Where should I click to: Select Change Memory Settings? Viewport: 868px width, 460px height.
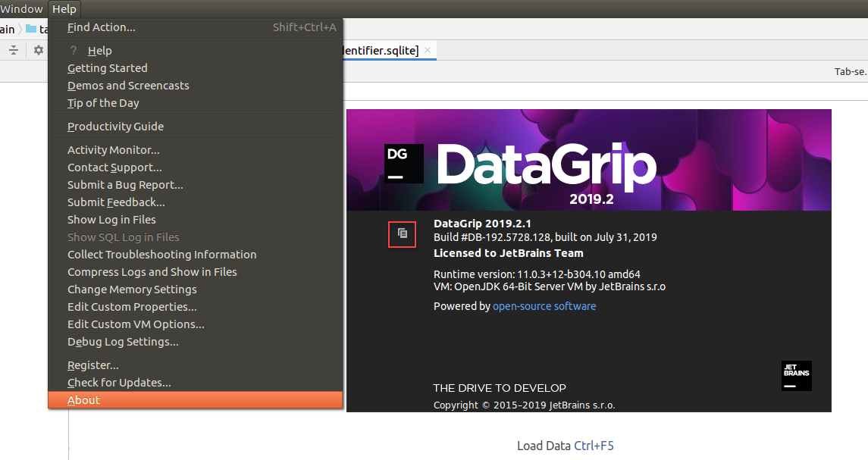pyautogui.click(x=131, y=289)
